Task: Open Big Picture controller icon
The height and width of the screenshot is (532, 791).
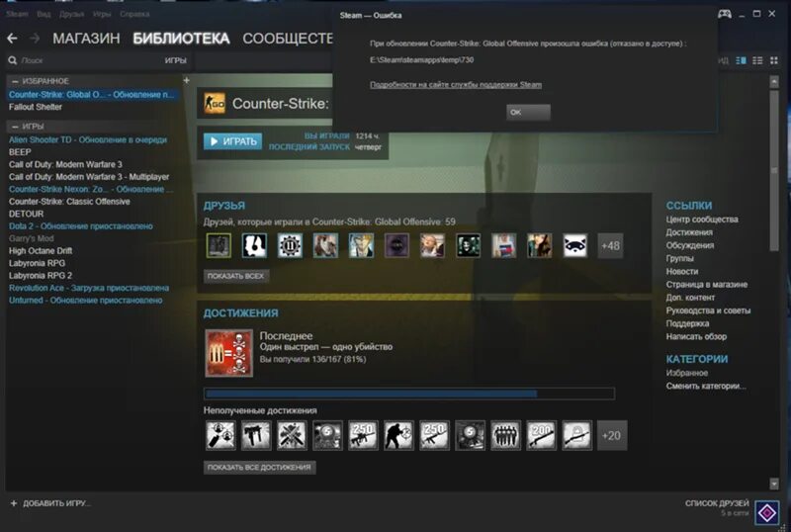Action: point(725,14)
